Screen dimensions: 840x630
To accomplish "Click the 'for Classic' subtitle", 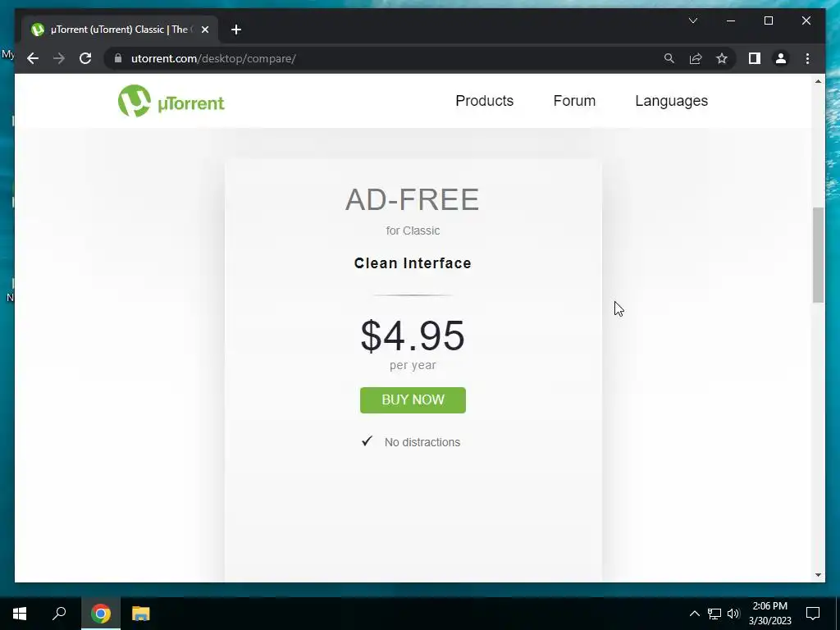I will click(x=413, y=231).
